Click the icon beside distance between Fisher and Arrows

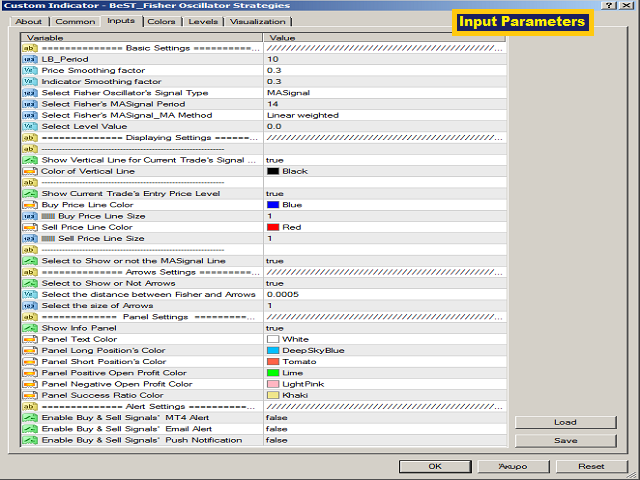30,294
